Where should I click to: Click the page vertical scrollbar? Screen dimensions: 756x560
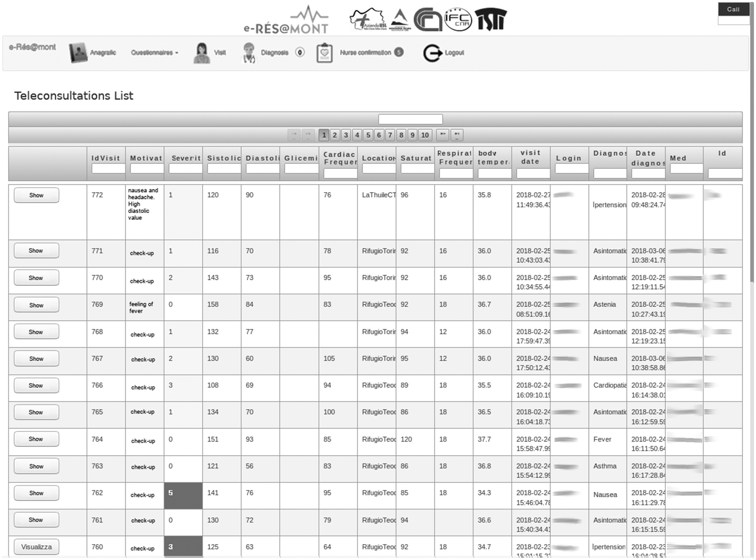tap(752, 142)
